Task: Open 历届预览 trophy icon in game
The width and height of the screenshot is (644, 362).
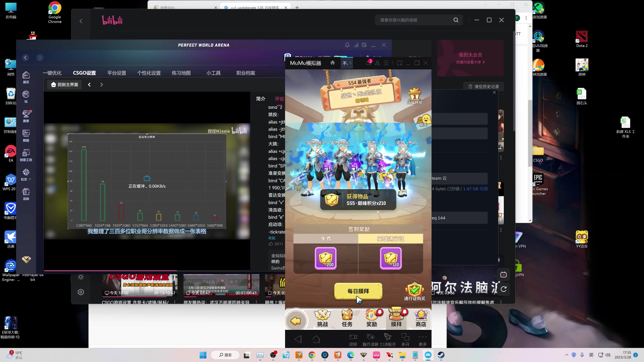Action: [x=415, y=96]
